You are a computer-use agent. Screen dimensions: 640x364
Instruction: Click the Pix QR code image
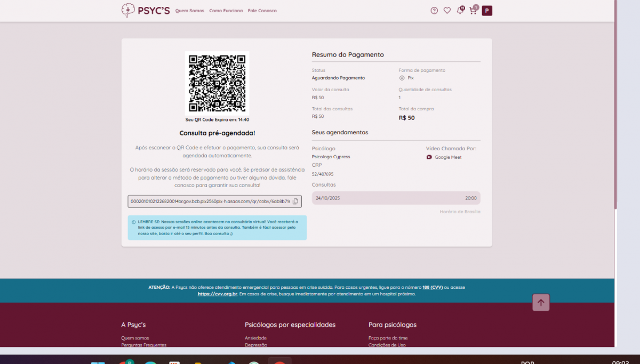pyautogui.click(x=217, y=83)
